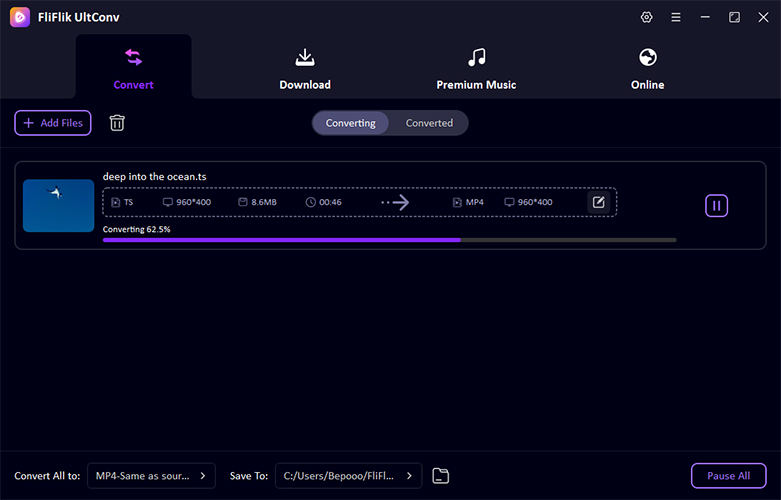Open the Premium Music tab
The image size is (781, 500).
tap(476, 69)
